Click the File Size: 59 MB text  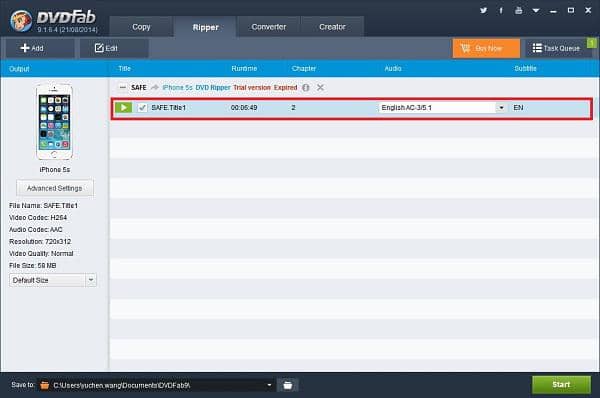[33, 265]
